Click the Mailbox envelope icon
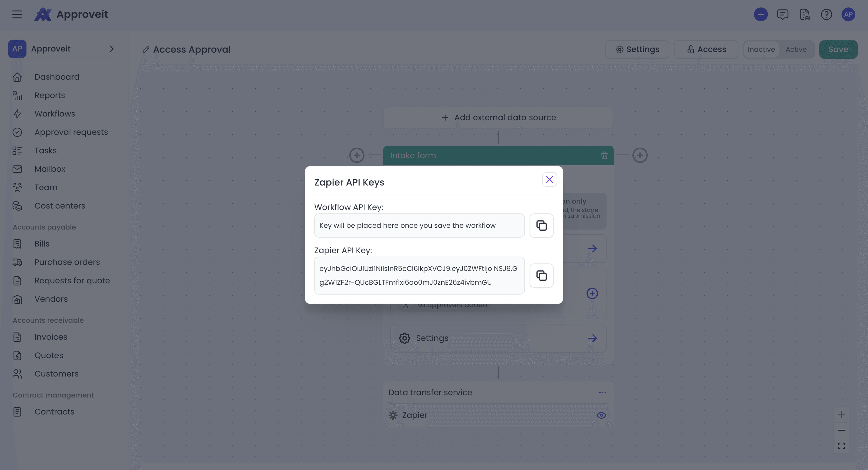The image size is (868, 470). [x=17, y=169]
